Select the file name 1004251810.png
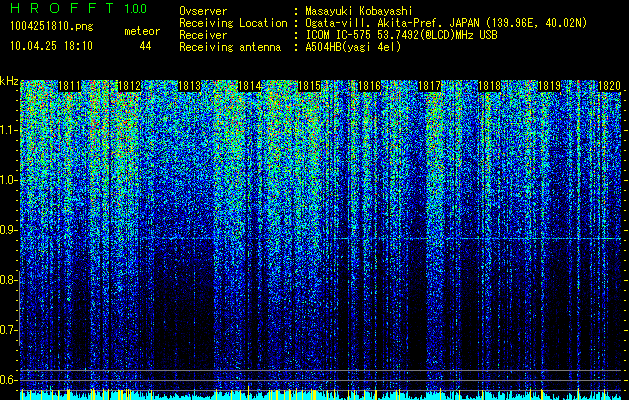 tap(51, 26)
